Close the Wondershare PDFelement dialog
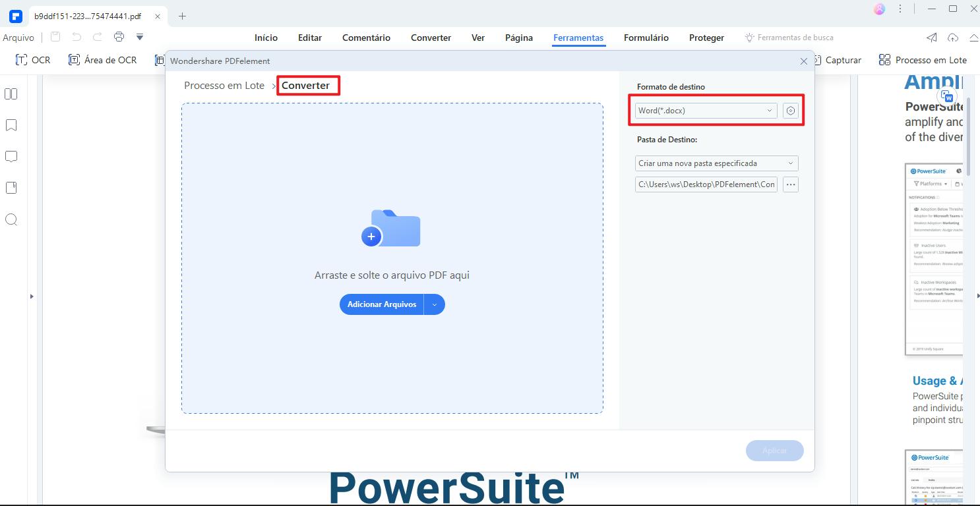The height and width of the screenshot is (506, 980). click(x=803, y=61)
